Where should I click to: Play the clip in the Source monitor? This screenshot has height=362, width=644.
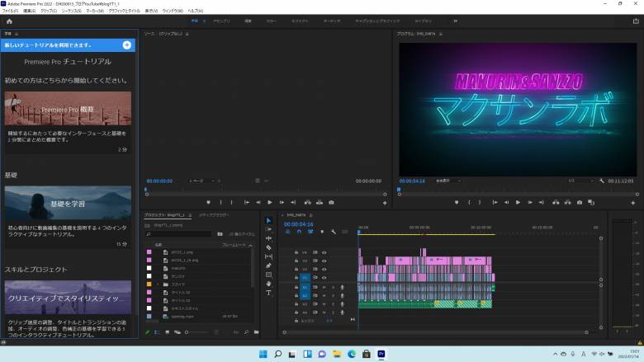tap(270, 203)
